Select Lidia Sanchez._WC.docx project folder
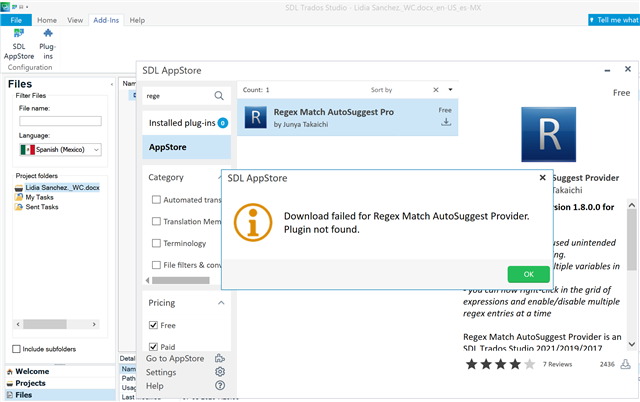640x402 pixels. tap(62, 187)
